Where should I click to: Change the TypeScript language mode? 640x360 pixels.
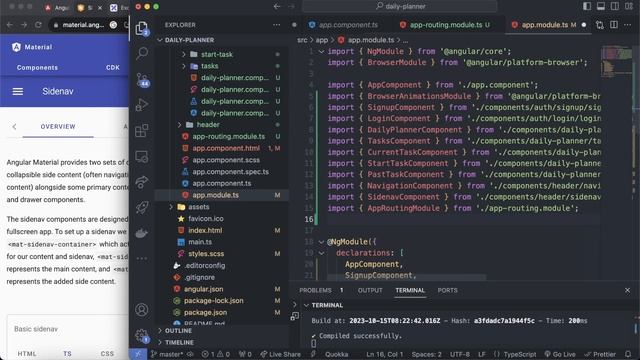coord(520,354)
